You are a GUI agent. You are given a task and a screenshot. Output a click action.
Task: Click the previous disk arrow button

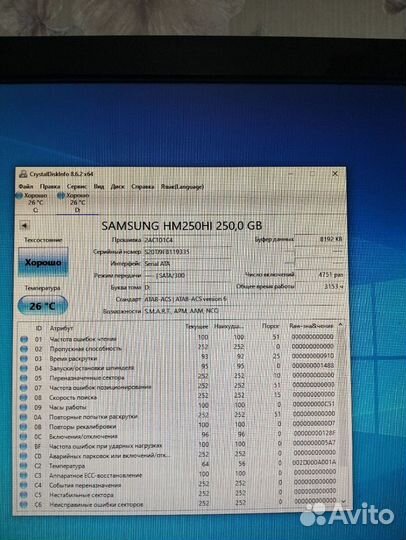click(24, 225)
